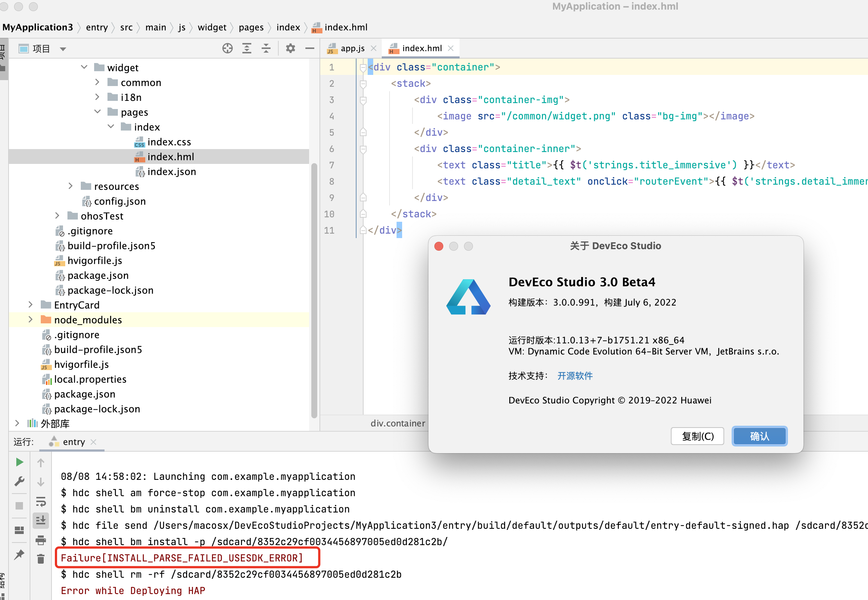This screenshot has width=868, height=600.
Task: Open run configuration settings via wrench icon
Action: 20,481
